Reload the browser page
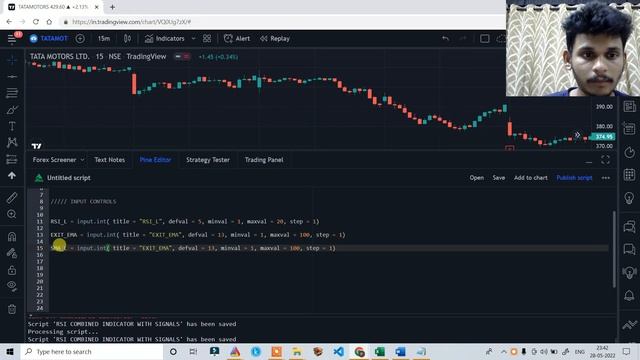The width and height of the screenshot is (640, 360). pyautogui.click(x=36, y=22)
